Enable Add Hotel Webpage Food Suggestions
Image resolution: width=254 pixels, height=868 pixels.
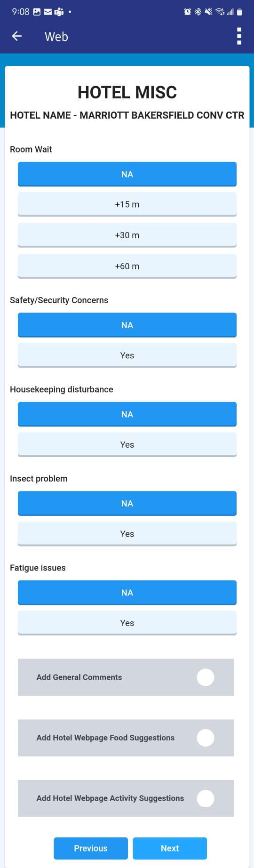point(206,738)
